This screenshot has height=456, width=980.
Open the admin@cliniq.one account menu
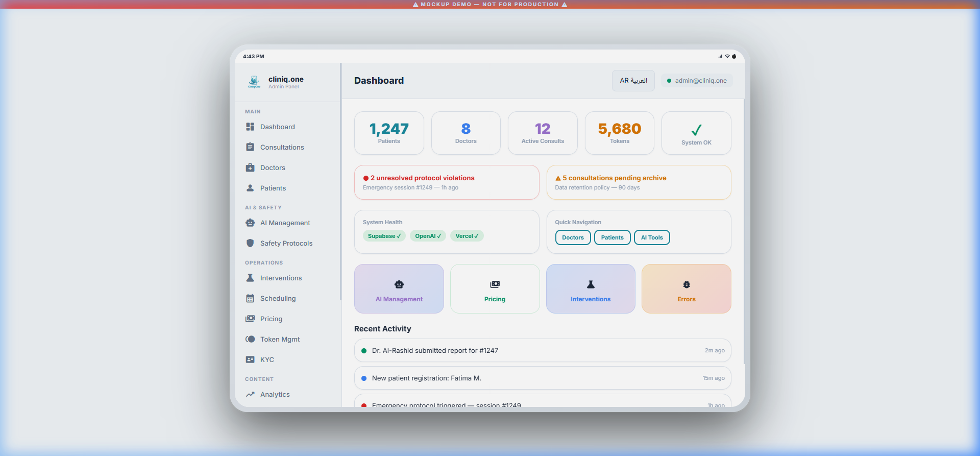pos(697,81)
